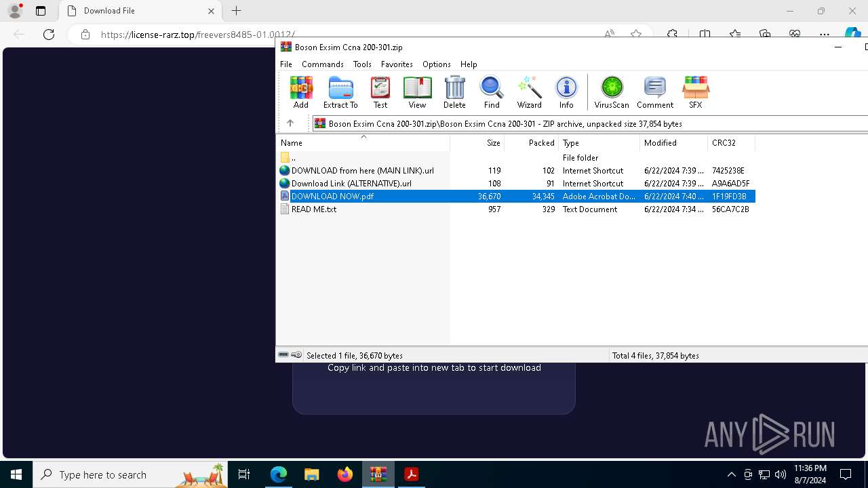Start the VirusScan tool
The height and width of the screenshot is (488, 868).
tap(612, 92)
